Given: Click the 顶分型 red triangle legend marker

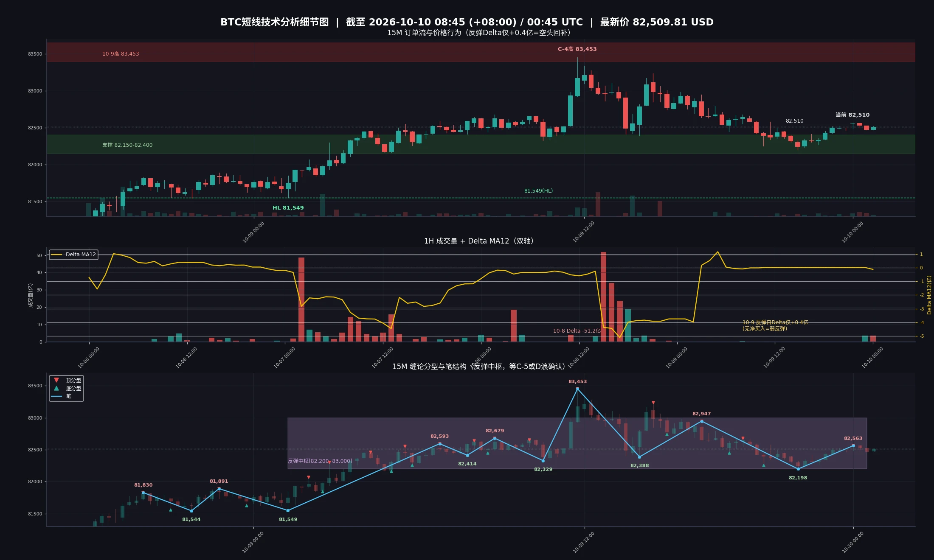Looking at the screenshot, I should pos(56,380).
